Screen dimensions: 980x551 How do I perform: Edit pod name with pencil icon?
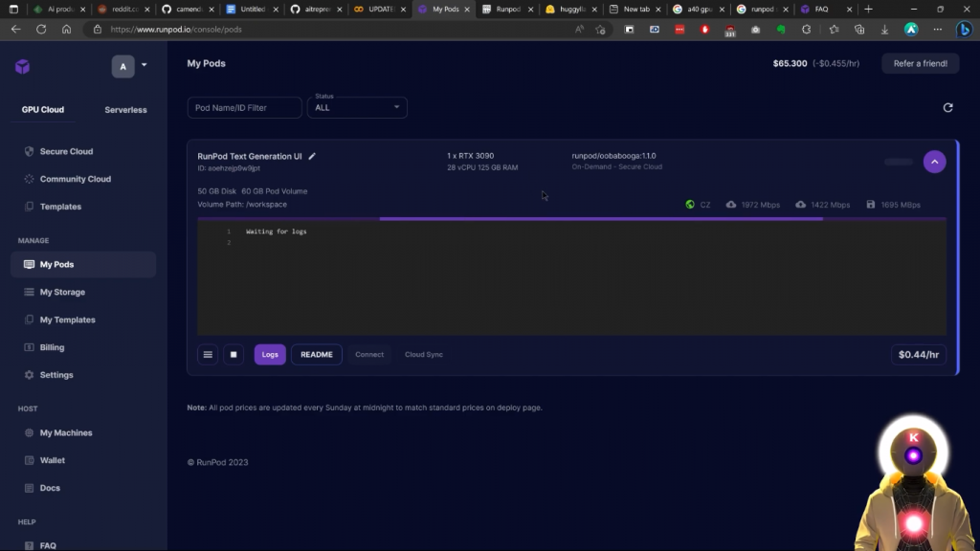tap(312, 156)
